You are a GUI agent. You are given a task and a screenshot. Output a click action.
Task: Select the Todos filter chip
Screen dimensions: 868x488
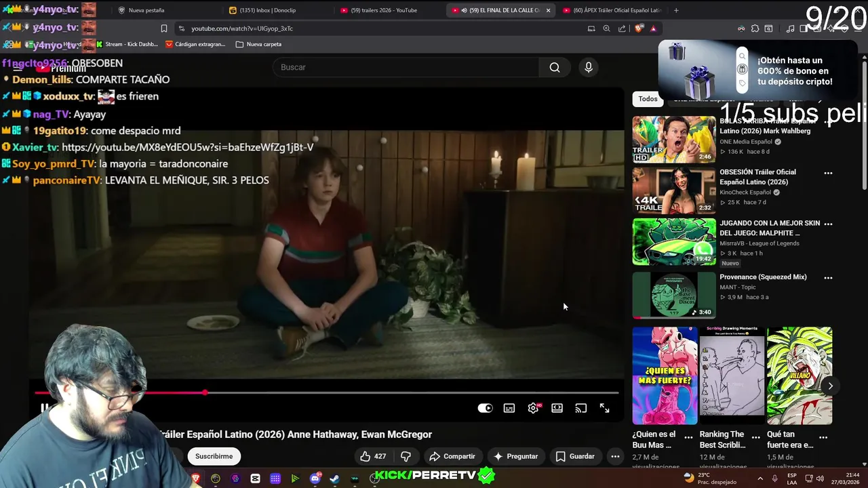[648, 99]
